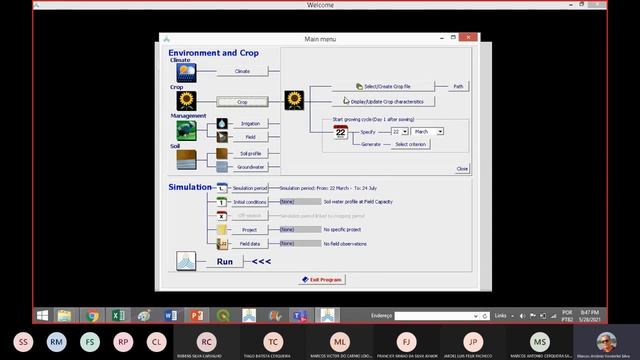Select participant avatar RM

tap(56, 342)
